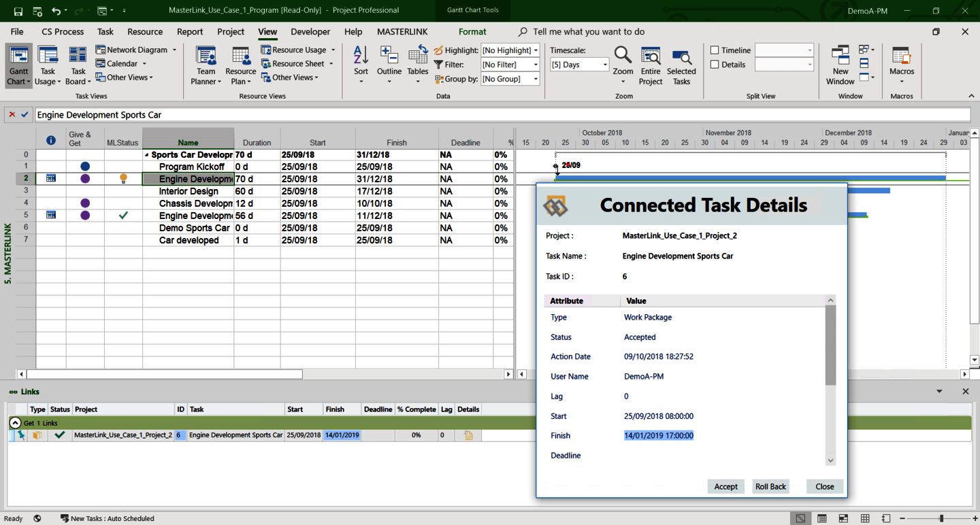Viewport: 980px width, 525px height.
Task: Click the info column header icon
Action: (x=51, y=140)
